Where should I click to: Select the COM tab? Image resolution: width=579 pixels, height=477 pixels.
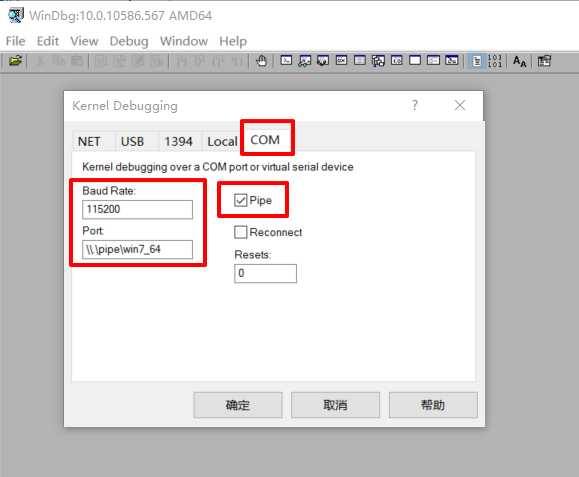265,140
